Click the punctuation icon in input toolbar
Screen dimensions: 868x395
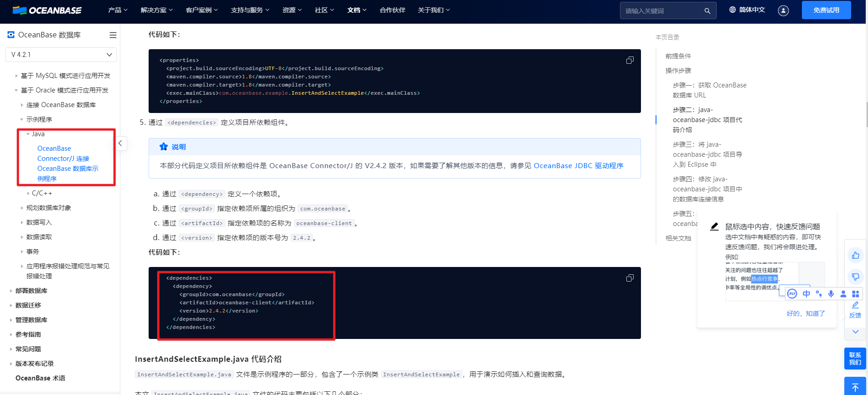click(819, 294)
